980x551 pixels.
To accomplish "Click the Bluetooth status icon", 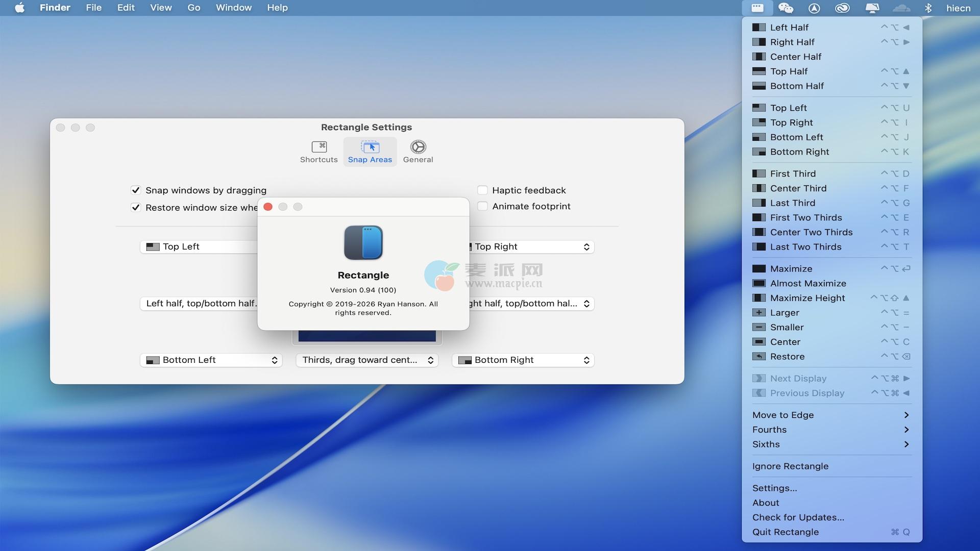I will click(x=928, y=8).
